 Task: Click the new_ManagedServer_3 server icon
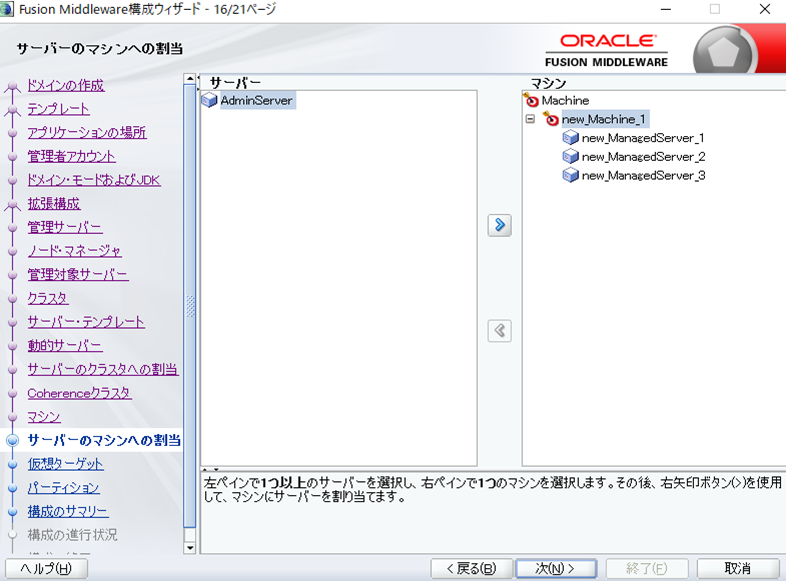pyautogui.click(x=570, y=175)
